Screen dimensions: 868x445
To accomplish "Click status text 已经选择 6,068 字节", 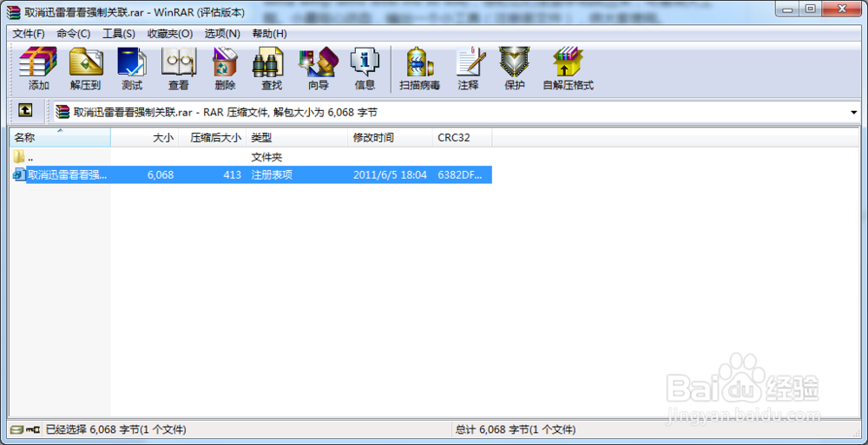I will (115, 429).
